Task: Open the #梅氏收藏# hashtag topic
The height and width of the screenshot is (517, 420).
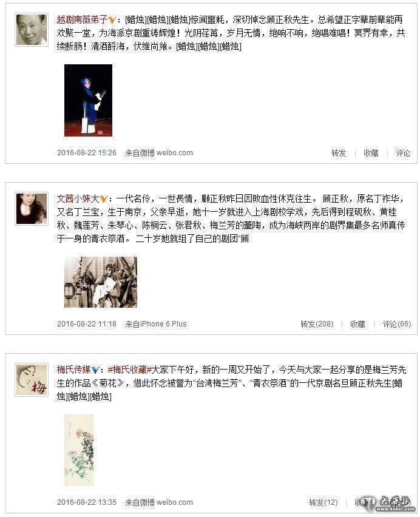Action: click(x=129, y=370)
